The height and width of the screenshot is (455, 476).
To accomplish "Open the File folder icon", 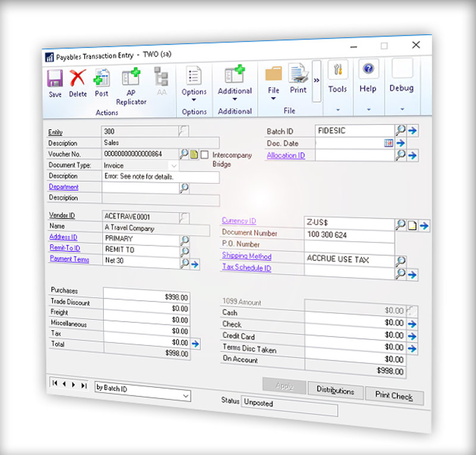I will point(274,74).
